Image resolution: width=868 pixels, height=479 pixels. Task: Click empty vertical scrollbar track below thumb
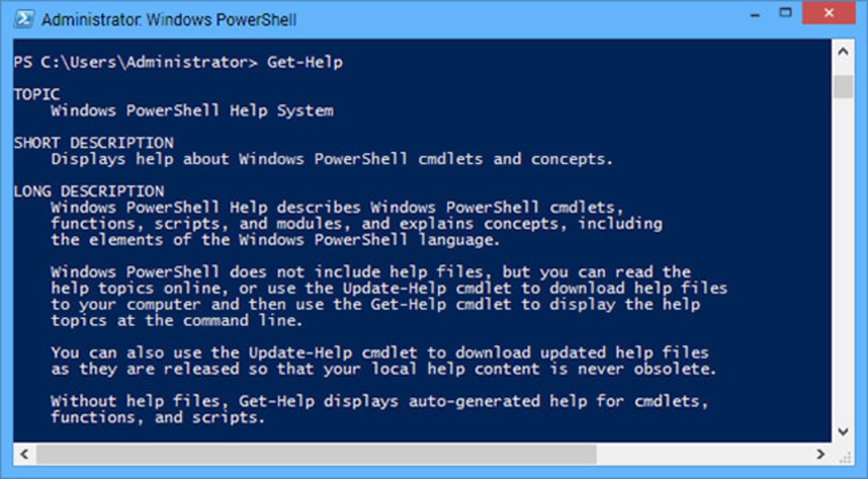click(843, 271)
